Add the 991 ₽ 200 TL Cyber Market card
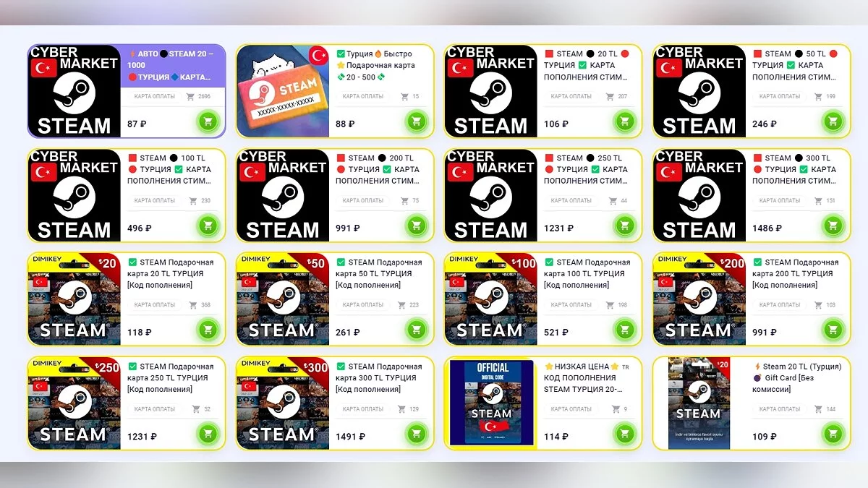 [x=417, y=226]
